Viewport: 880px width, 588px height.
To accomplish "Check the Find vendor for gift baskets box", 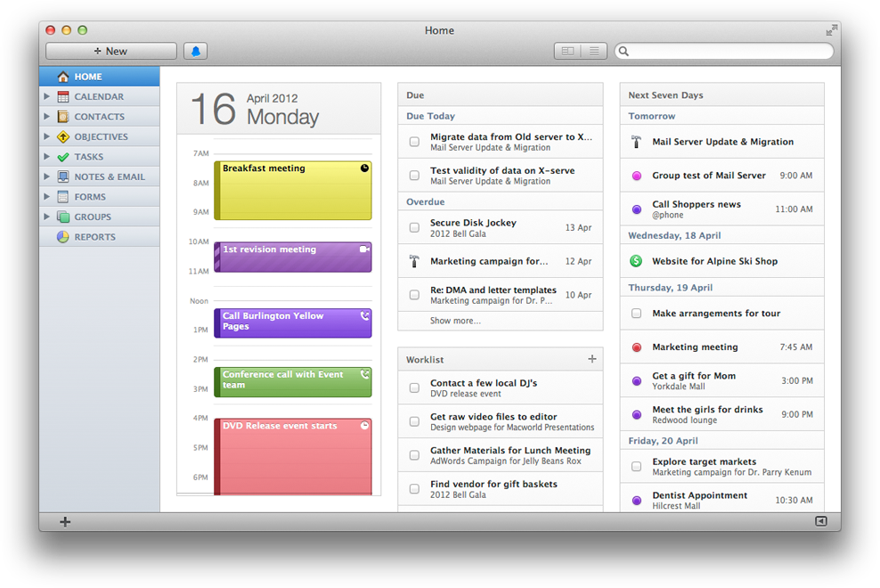I will point(414,488).
